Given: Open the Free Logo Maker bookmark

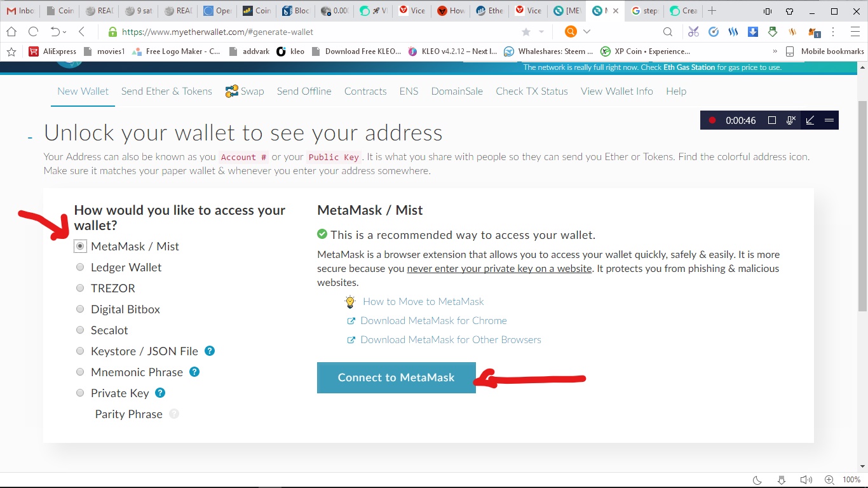Looking at the screenshot, I should coord(177,51).
